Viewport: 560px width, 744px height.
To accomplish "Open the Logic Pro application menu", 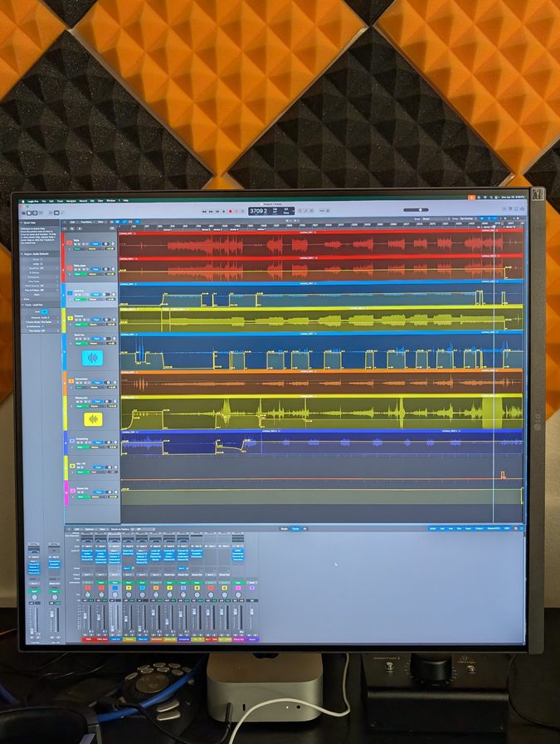I will tap(32, 201).
